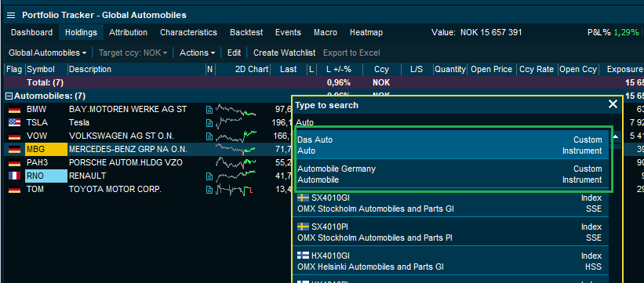Open the hamburger menu icon
This screenshot has width=644, height=283.
pos(11,15)
